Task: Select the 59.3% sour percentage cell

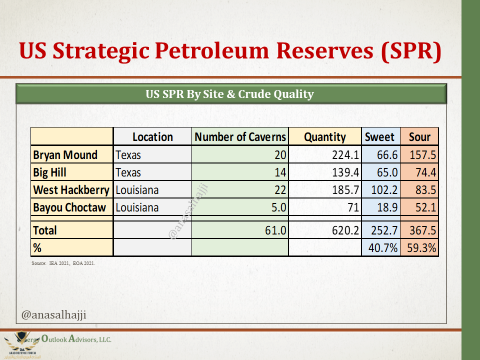Action: point(419,248)
